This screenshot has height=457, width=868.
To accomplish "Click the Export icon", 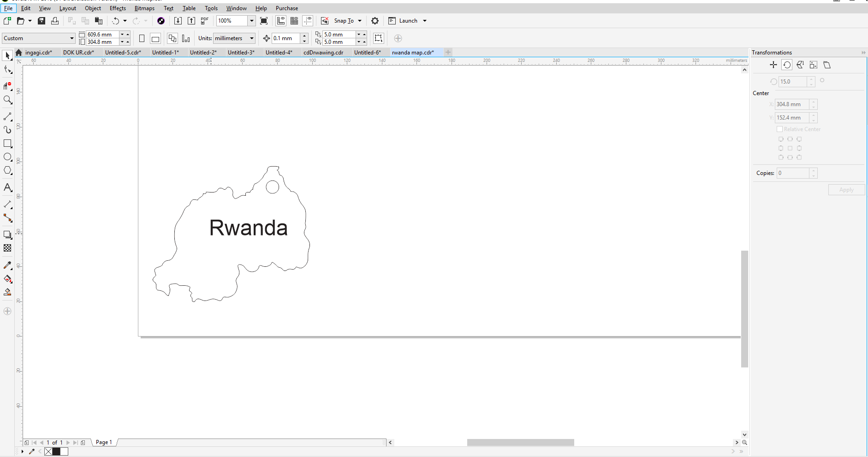I will (191, 21).
